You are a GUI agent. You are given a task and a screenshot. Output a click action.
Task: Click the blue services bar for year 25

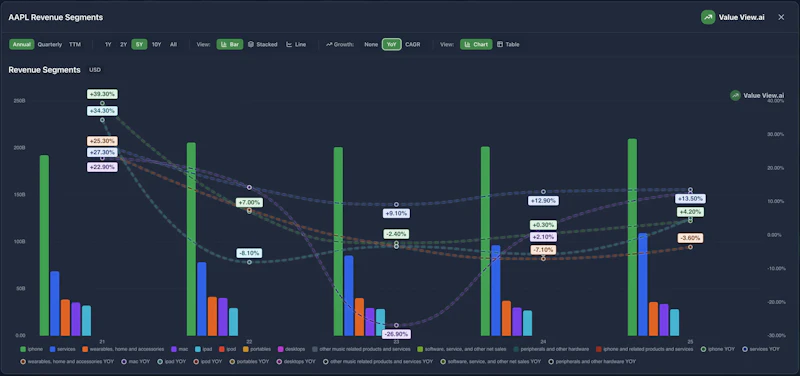pos(643,284)
